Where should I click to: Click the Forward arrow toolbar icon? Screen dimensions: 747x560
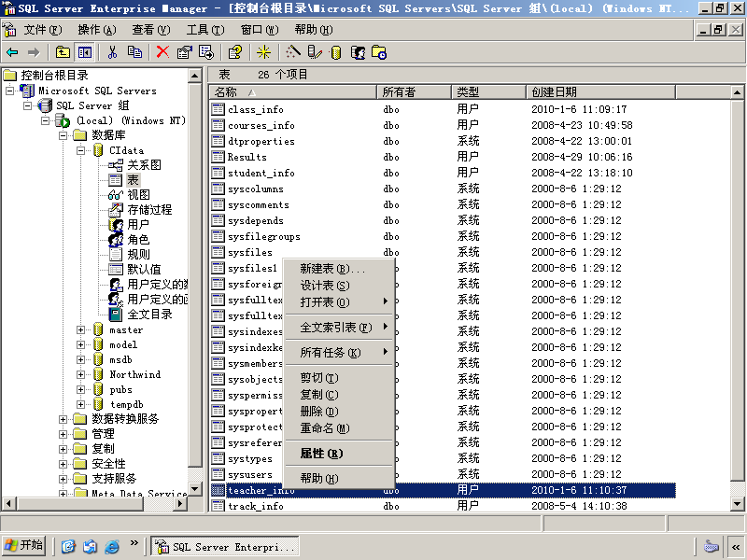pos(34,52)
